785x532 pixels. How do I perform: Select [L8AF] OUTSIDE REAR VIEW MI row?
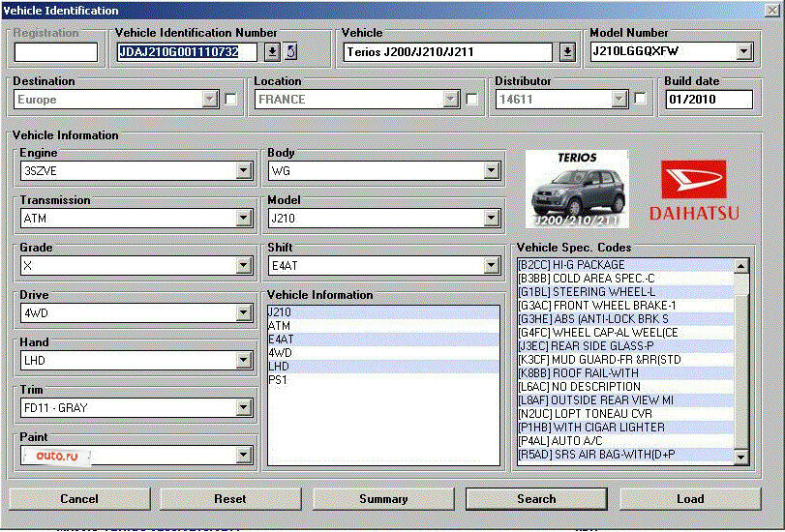coord(626,399)
